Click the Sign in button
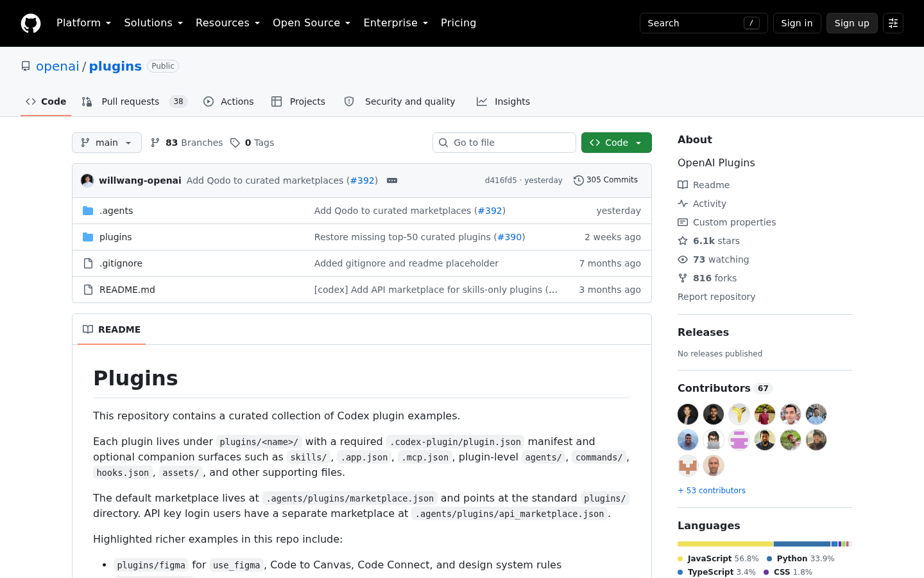 pyautogui.click(x=797, y=23)
